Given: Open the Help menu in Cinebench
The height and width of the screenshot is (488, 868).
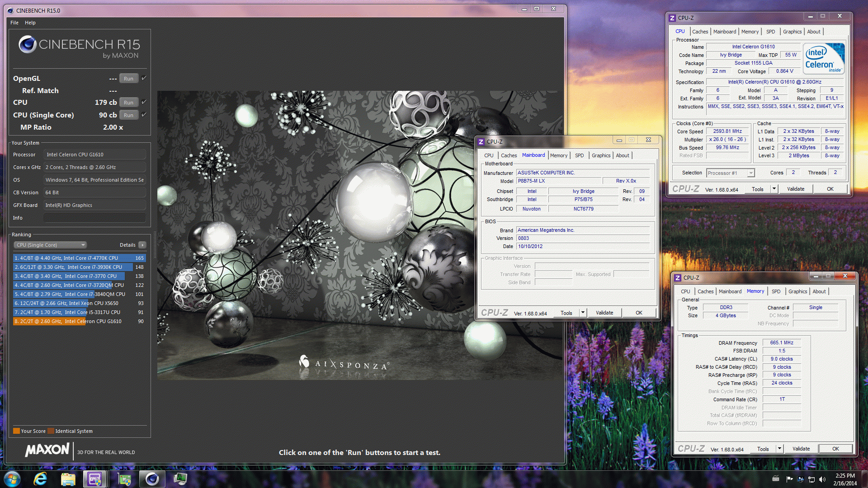Looking at the screenshot, I should tap(30, 23).
